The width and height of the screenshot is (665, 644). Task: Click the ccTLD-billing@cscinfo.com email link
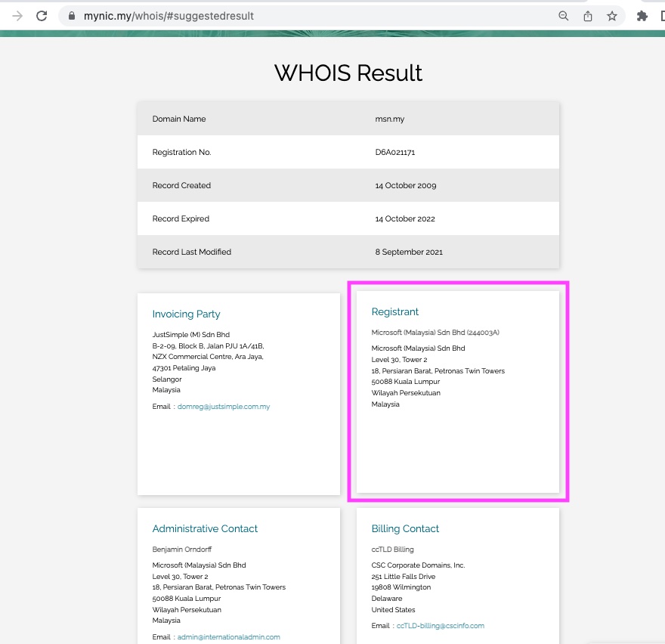click(x=440, y=626)
